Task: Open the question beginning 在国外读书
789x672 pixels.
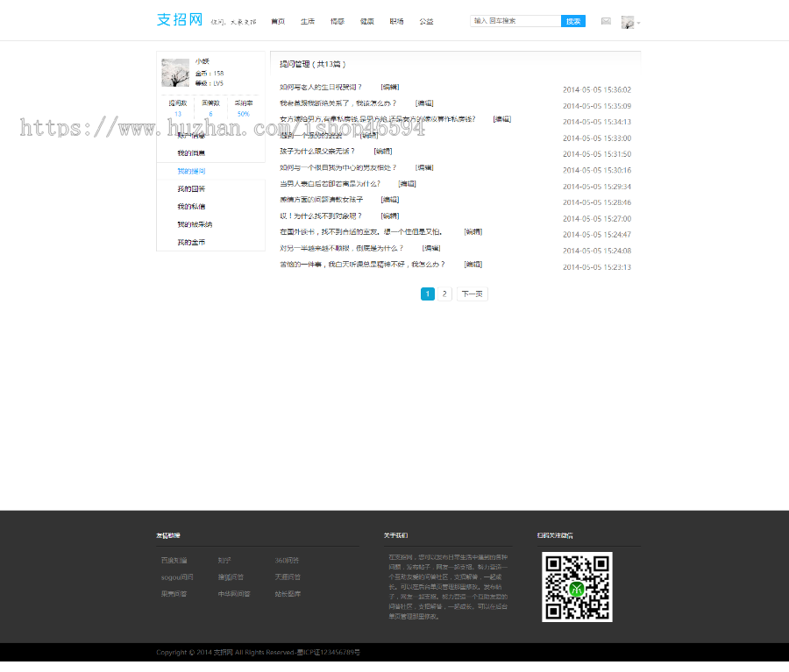Action: [361, 232]
